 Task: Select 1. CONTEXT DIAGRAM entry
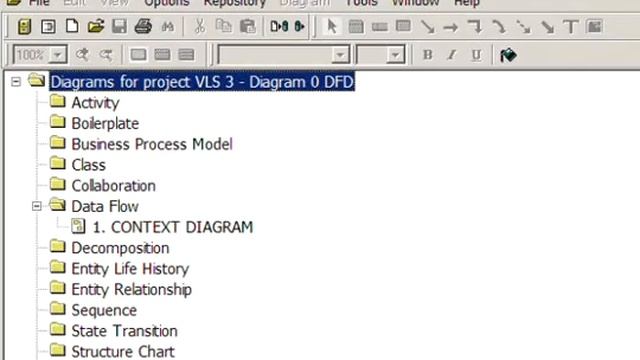coord(173,227)
